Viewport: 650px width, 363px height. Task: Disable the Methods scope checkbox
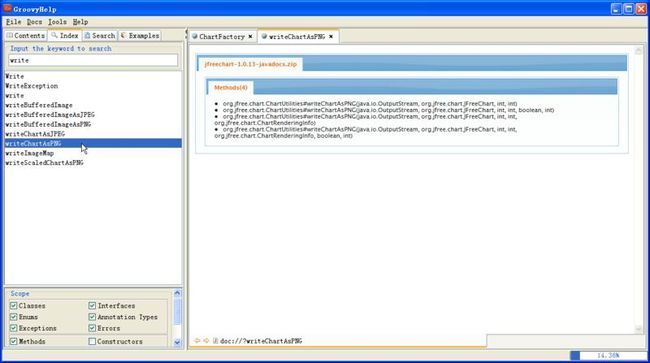(14, 341)
